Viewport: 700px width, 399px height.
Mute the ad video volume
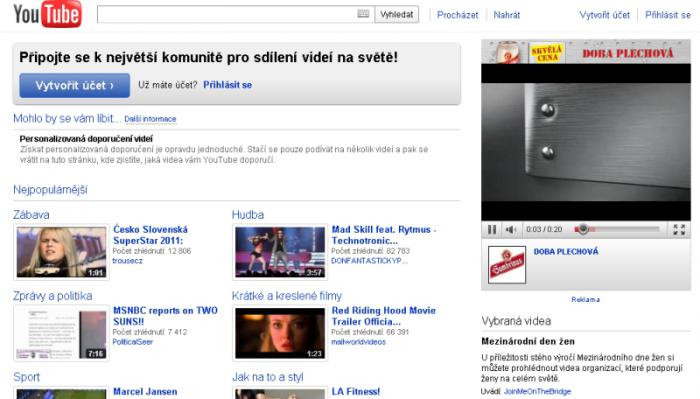pyautogui.click(x=510, y=229)
